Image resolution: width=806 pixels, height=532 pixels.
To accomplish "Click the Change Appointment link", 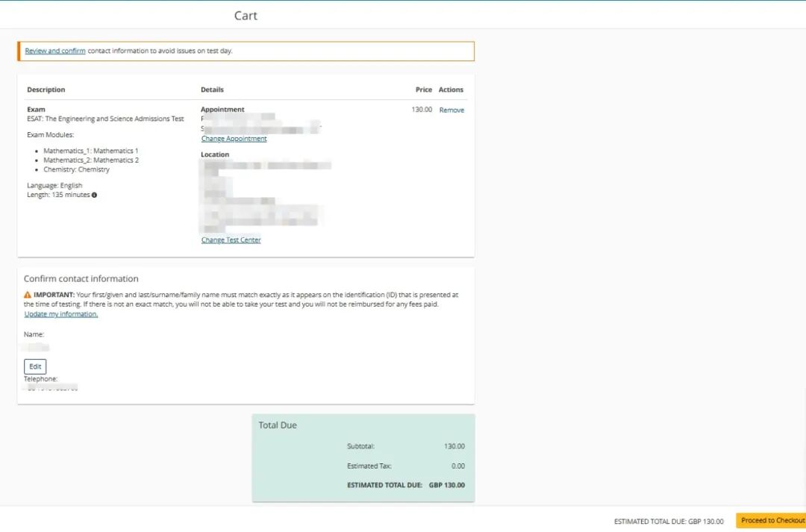I will [234, 139].
